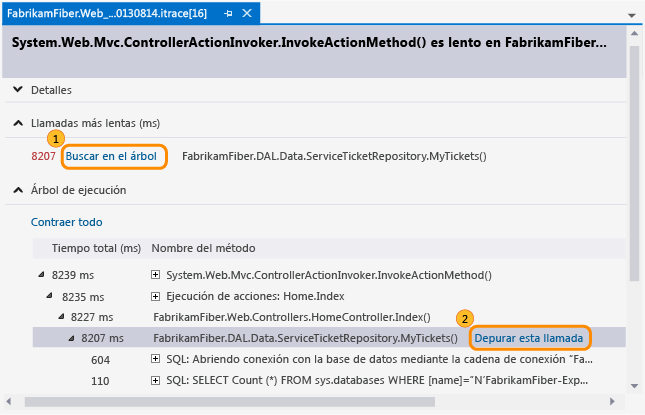Click the Contraer todo link
Image resolution: width=645 pixels, height=415 pixels.
click(x=67, y=222)
